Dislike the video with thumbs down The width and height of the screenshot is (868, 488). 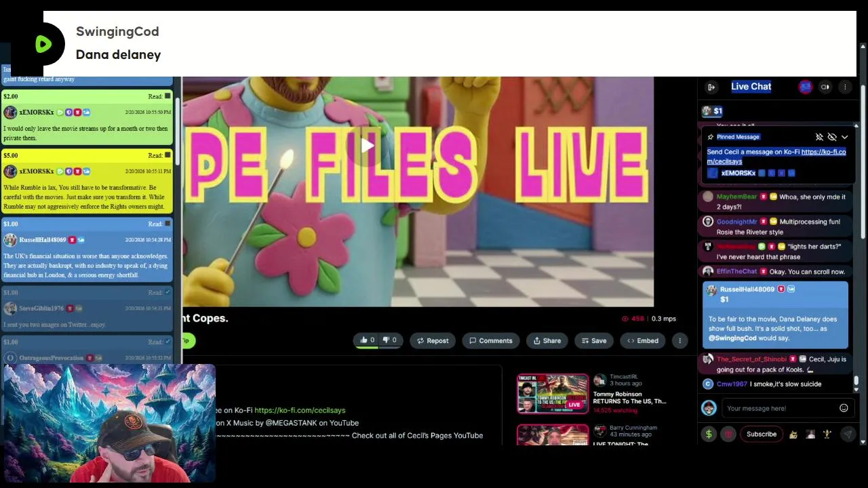390,340
